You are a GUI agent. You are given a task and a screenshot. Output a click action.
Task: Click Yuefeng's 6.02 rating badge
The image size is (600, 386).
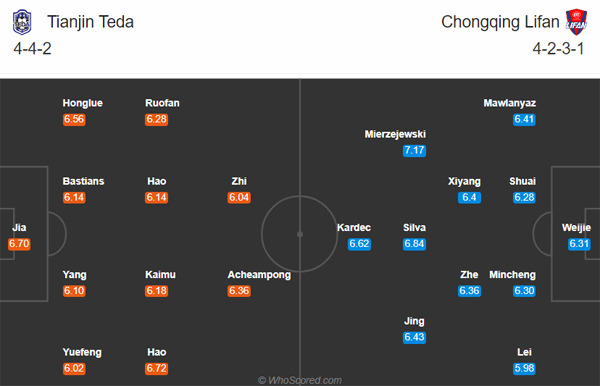tap(74, 368)
